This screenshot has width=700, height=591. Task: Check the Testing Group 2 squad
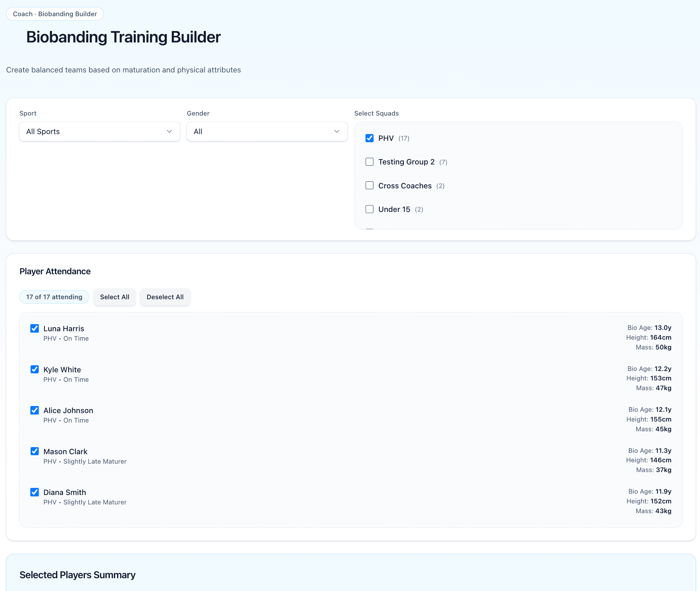pyautogui.click(x=369, y=162)
